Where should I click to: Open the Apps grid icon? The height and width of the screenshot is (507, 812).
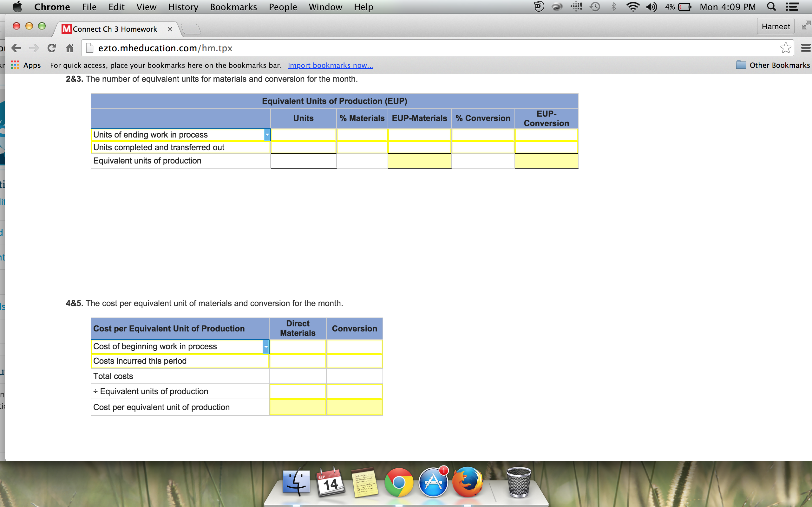click(x=15, y=65)
